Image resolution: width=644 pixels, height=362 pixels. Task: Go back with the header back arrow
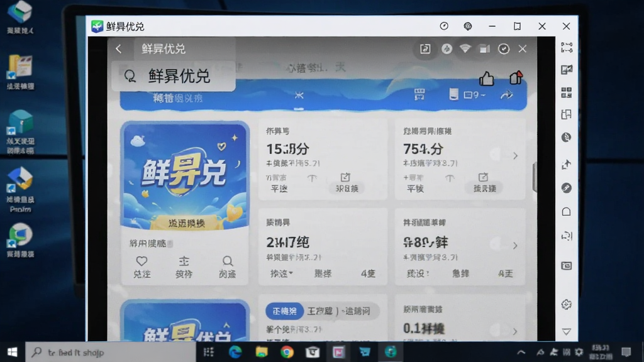[x=119, y=49]
